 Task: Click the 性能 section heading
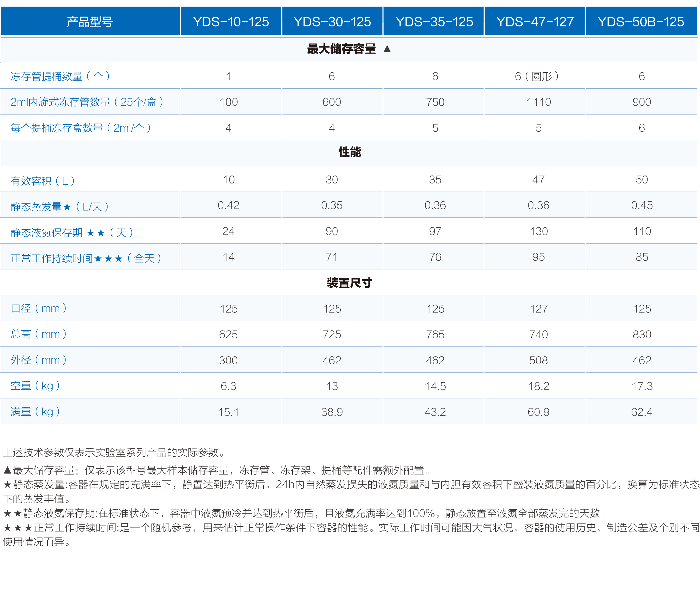pyautogui.click(x=350, y=152)
